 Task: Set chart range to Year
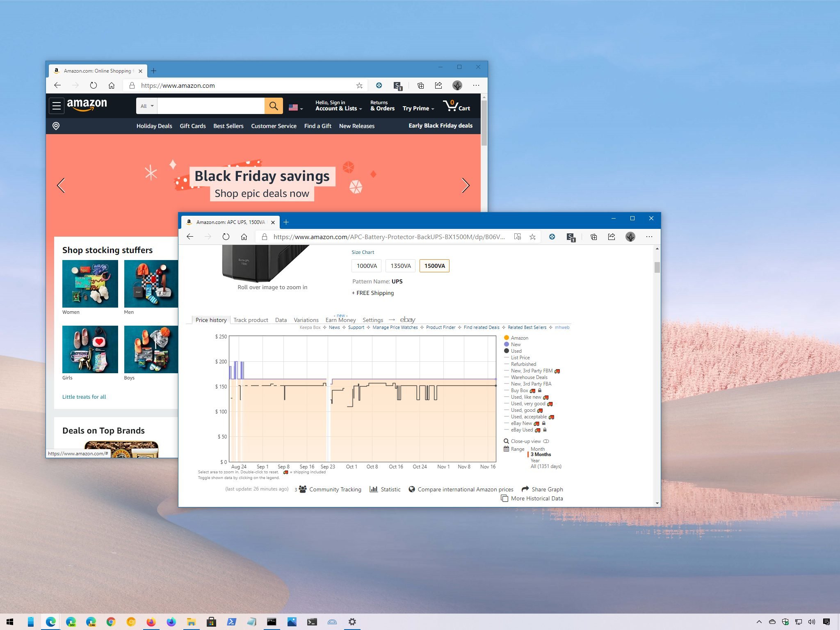535,461
